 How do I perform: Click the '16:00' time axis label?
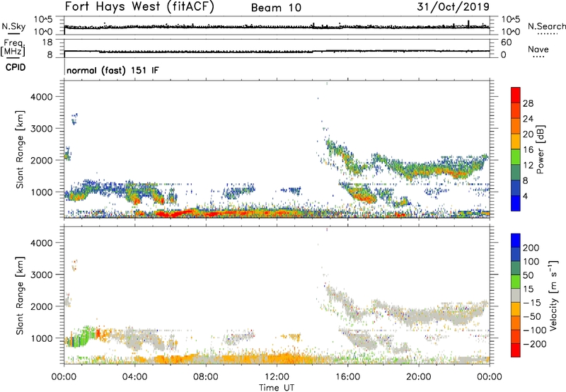point(347,377)
